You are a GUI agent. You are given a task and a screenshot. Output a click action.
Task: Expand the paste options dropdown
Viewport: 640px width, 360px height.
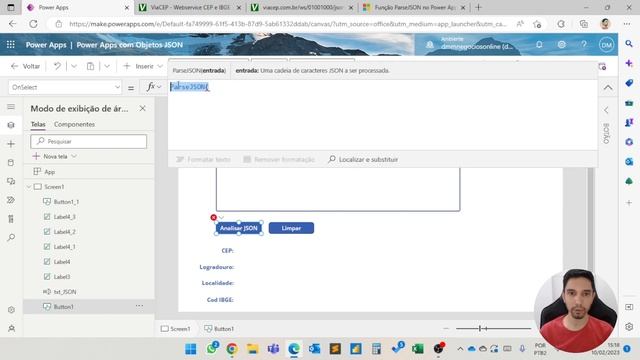pos(107,66)
